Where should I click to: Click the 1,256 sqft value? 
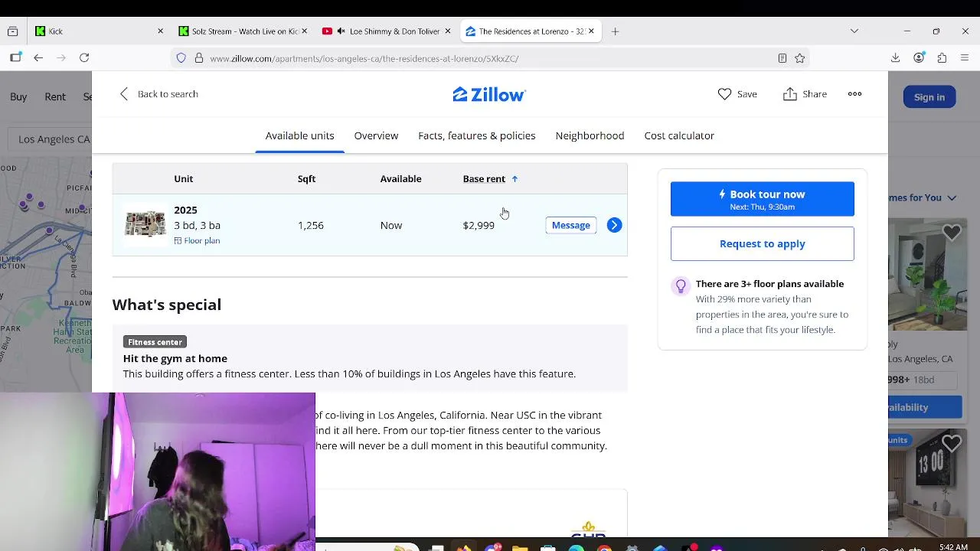(311, 225)
